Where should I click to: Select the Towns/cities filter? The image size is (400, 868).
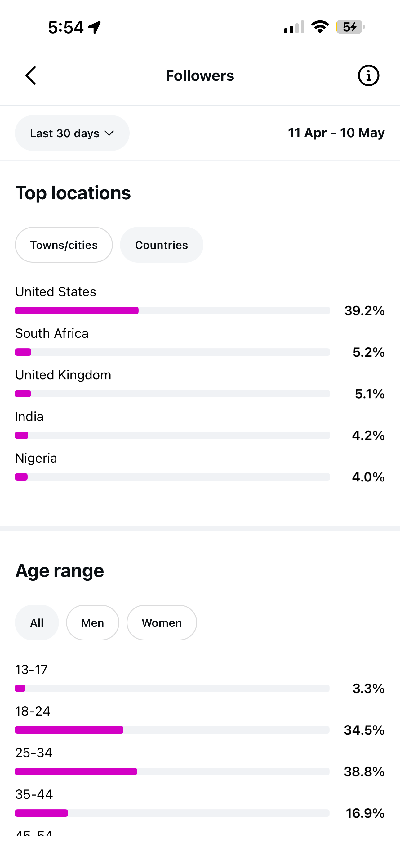tap(64, 245)
